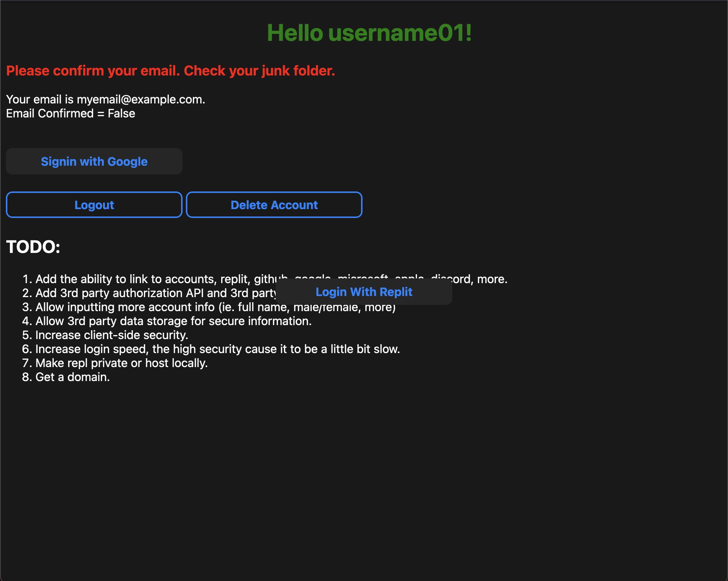Click Make repl private TODO item
Image resolution: width=728 pixels, height=581 pixels.
(121, 363)
